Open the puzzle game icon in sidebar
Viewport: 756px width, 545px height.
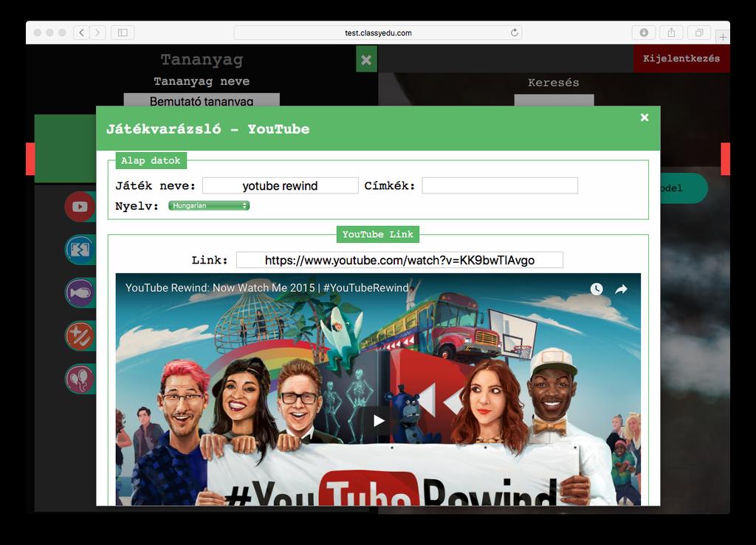point(80,250)
